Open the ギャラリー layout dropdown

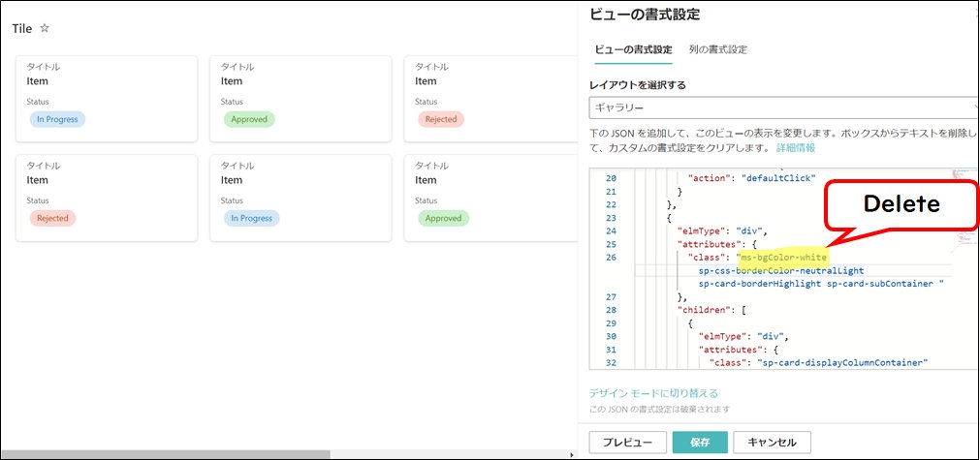(784, 107)
